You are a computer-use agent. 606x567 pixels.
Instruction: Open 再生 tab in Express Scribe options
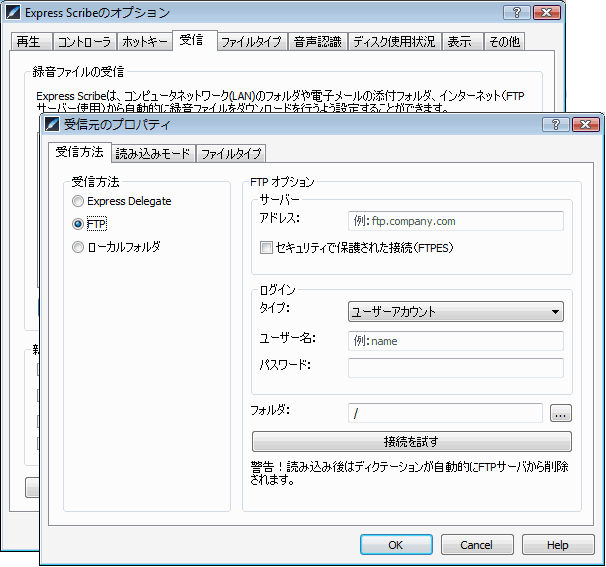pos(31,42)
